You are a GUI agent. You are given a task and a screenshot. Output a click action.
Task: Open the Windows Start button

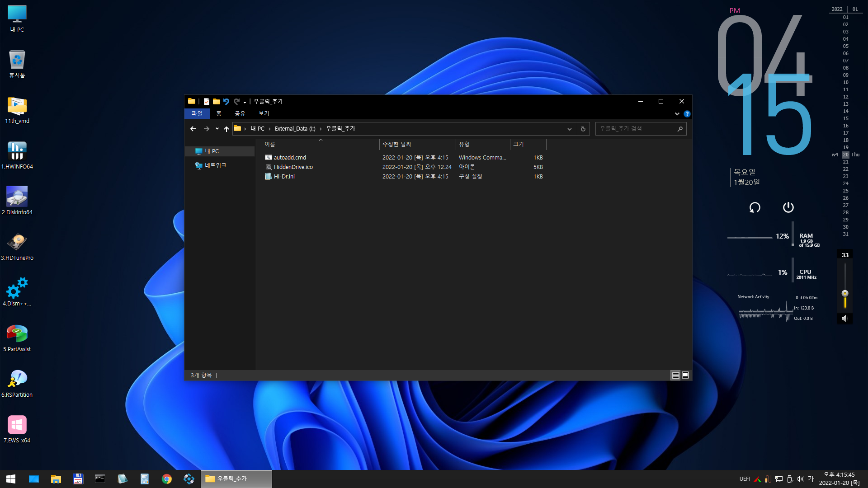[x=11, y=479]
